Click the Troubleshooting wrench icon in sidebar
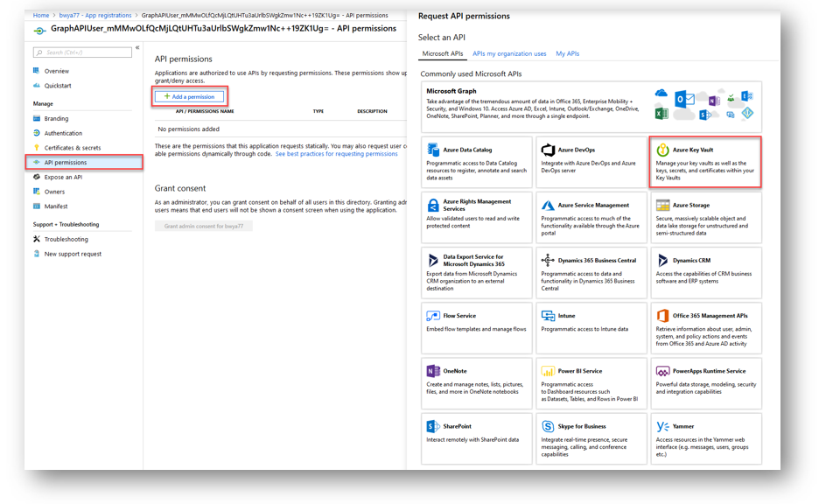 pyautogui.click(x=37, y=239)
